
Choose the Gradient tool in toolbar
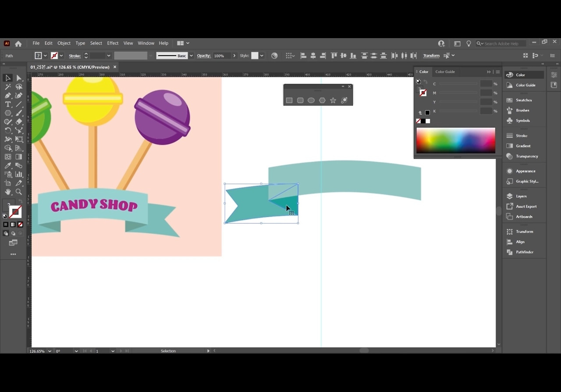19,157
